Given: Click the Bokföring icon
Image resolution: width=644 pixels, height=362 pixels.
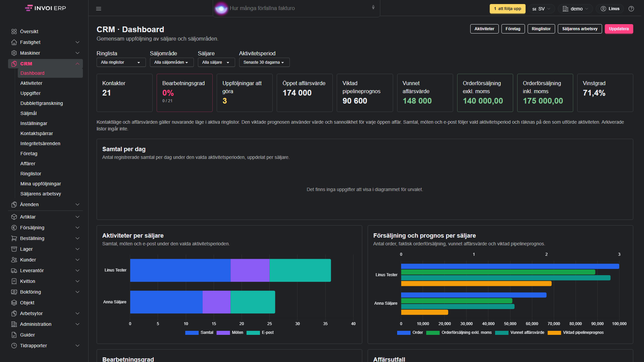Looking at the screenshot, I should point(14,292).
